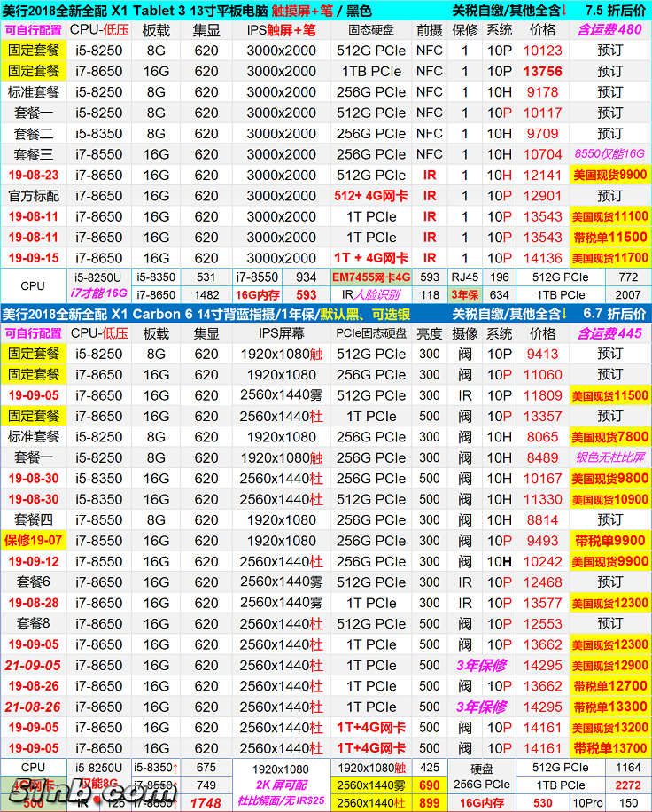Select the price 10704
Image resolution: width=652 pixels, height=812 pixels.
[542, 154]
